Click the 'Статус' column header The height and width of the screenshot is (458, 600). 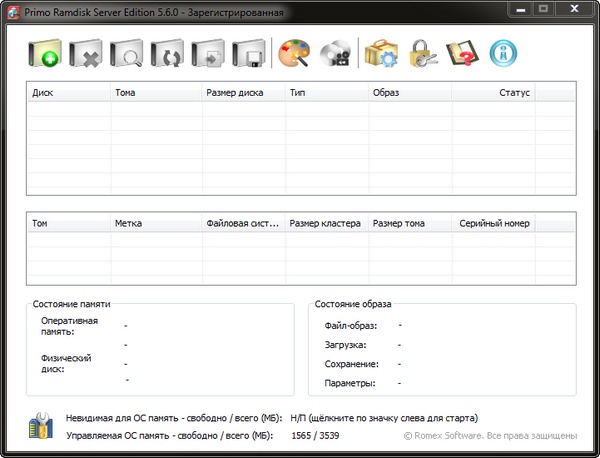point(493,92)
